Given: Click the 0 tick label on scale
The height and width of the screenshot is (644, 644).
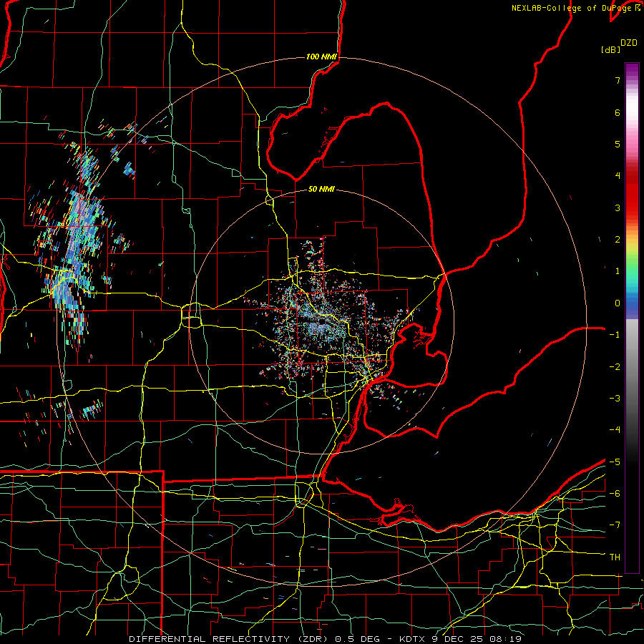Looking at the screenshot, I should coord(618,303).
